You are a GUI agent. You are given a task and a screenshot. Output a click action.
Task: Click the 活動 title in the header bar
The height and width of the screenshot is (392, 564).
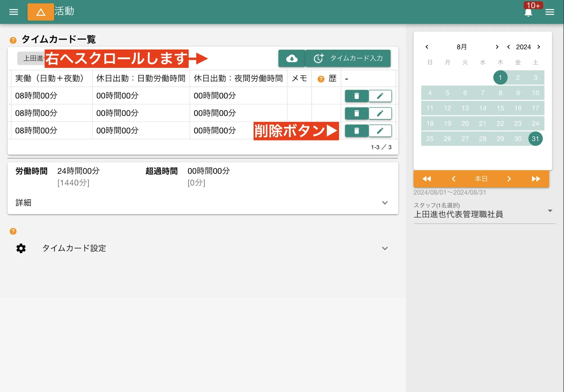[x=65, y=12]
